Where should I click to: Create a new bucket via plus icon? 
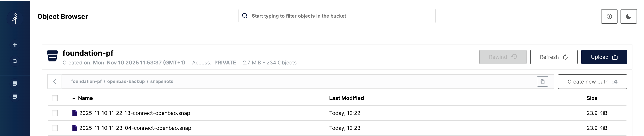(x=15, y=45)
